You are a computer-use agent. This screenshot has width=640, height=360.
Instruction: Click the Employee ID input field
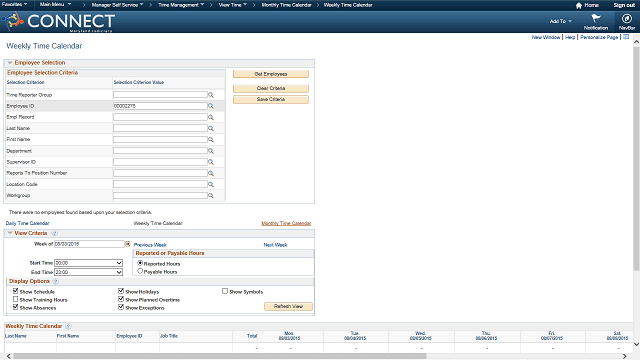[x=160, y=106]
